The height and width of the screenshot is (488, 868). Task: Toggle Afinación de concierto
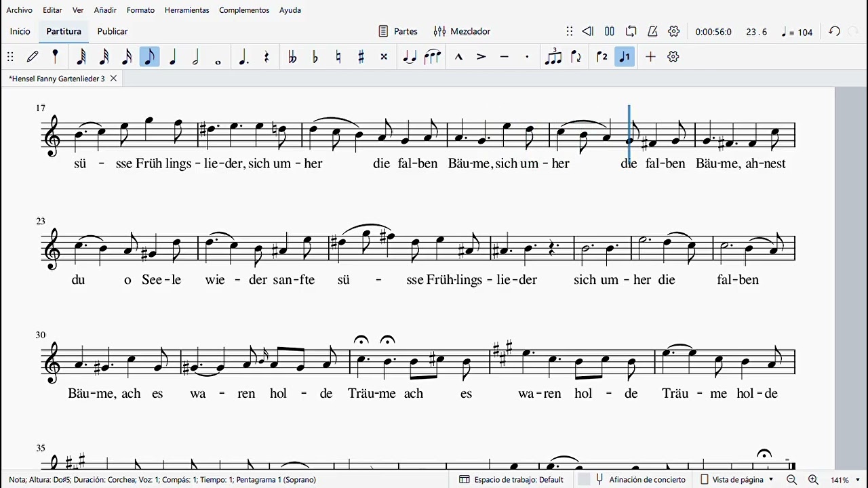point(640,479)
